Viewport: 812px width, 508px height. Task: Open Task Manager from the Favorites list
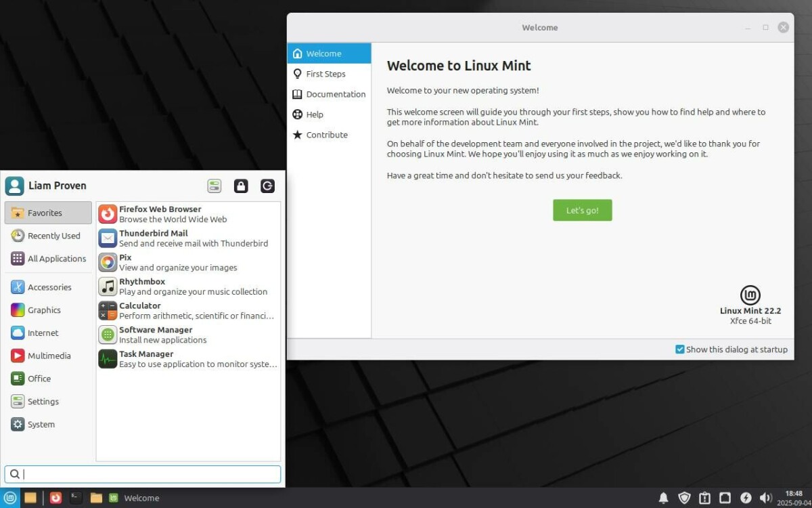(188, 359)
